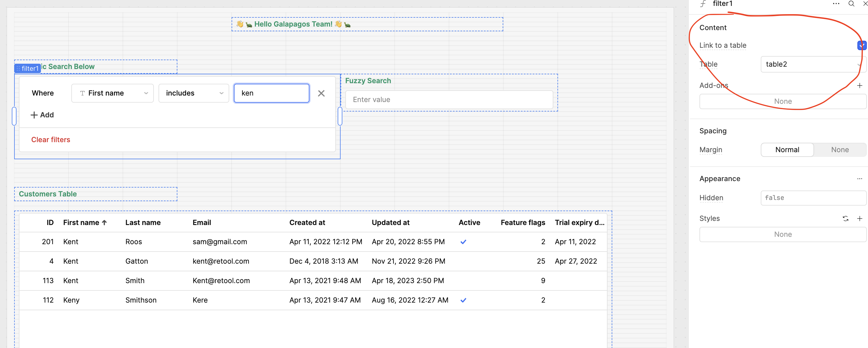Click the Email column header
Image resolution: width=868 pixels, height=348 pixels.
[202, 223]
